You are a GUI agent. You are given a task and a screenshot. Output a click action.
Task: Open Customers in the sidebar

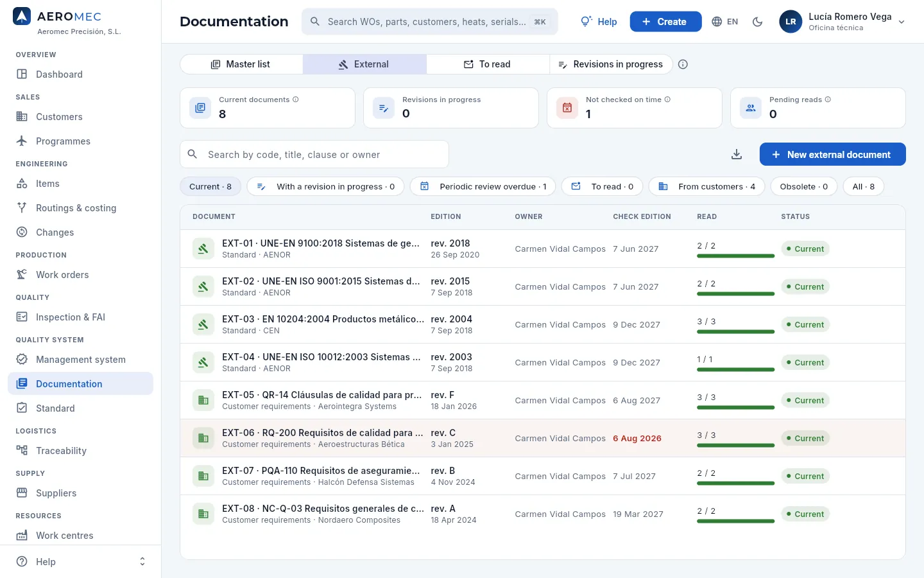click(81, 117)
